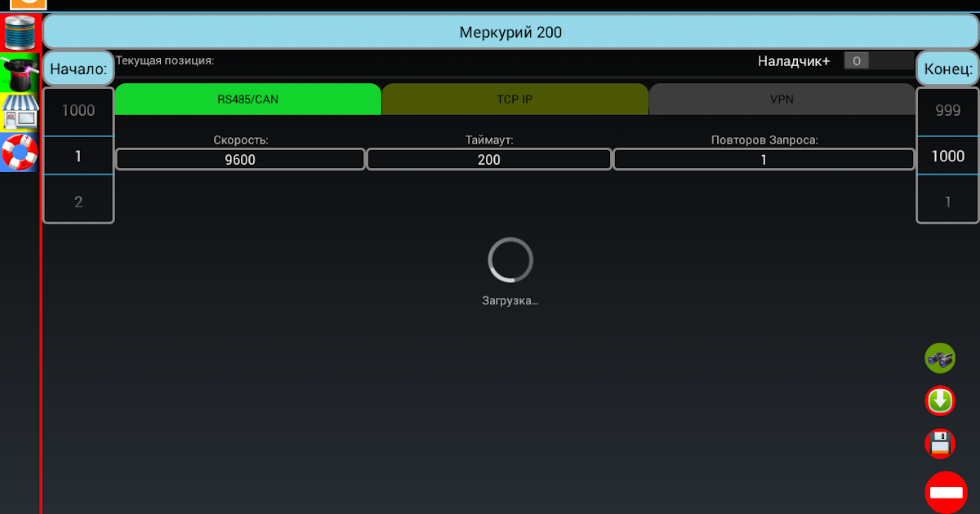
Task: Select 1000 in the Начало picker
Action: click(78, 111)
